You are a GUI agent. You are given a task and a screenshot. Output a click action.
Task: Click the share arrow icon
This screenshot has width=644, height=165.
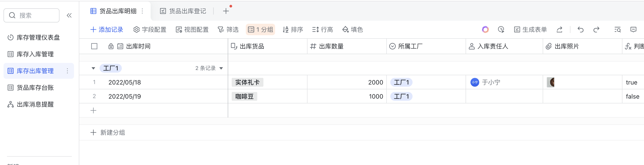coord(559,30)
